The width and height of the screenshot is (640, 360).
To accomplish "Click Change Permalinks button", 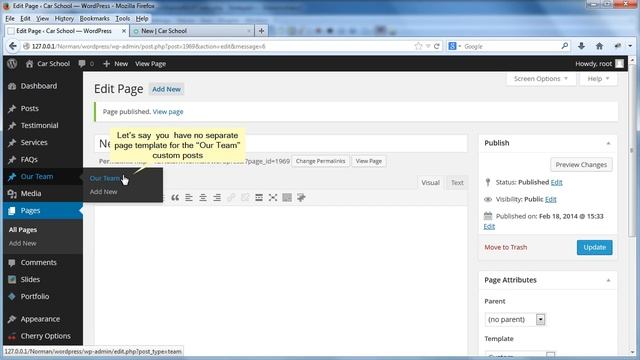I will (x=320, y=161).
